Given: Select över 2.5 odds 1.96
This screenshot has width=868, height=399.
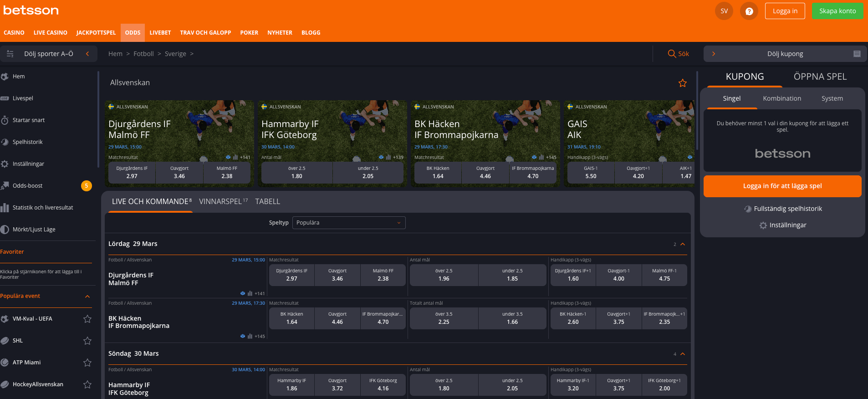Looking at the screenshot, I should pyautogui.click(x=444, y=275).
